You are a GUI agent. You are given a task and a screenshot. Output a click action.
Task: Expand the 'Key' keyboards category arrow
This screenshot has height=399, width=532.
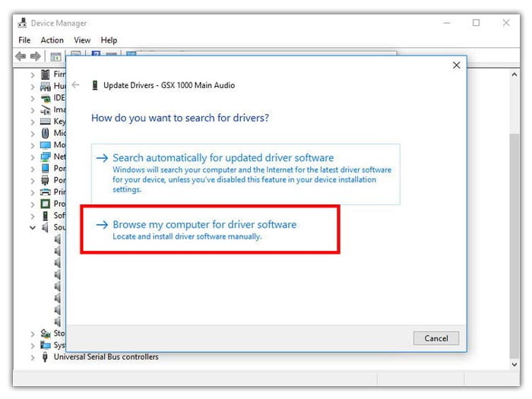[x=33, y=122]
